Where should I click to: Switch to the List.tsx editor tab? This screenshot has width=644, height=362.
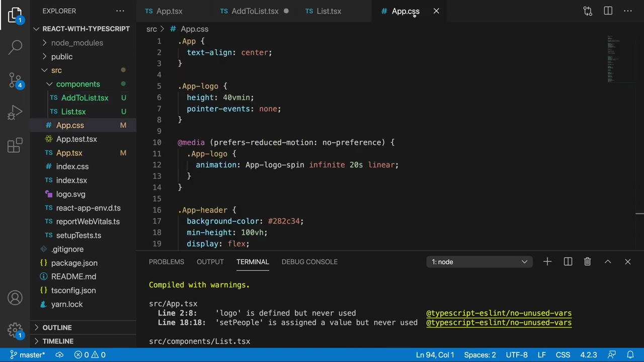(x=329, y=11)
